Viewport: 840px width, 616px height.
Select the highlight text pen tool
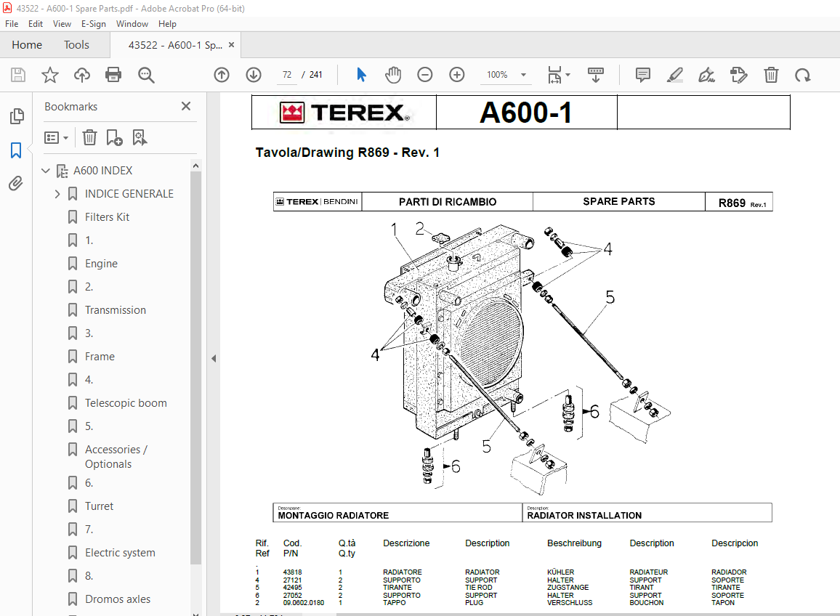point(675,75)
